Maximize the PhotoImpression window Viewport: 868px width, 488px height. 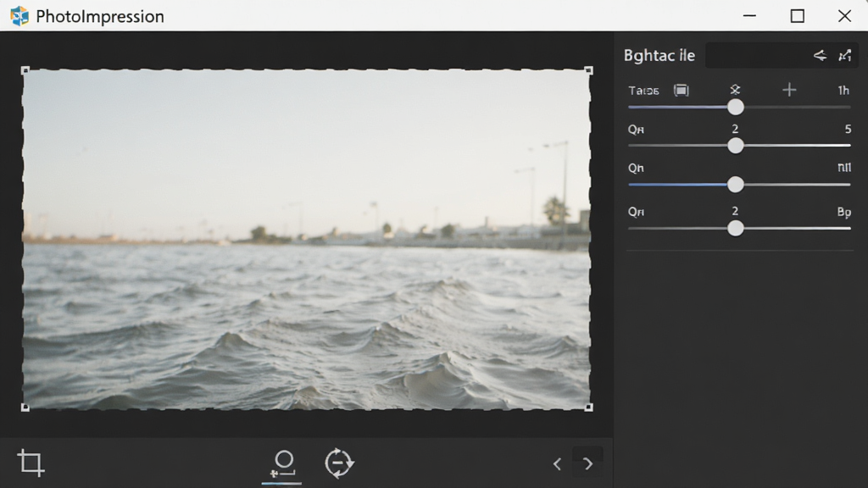797,16
